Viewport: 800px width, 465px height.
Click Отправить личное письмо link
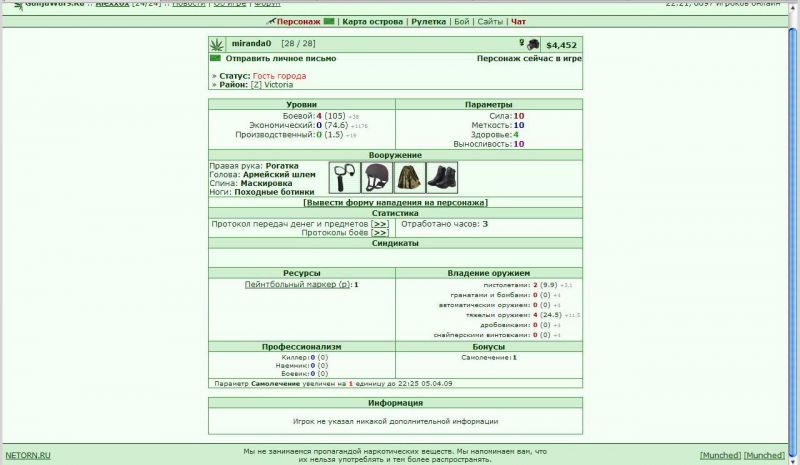point(281,59)
